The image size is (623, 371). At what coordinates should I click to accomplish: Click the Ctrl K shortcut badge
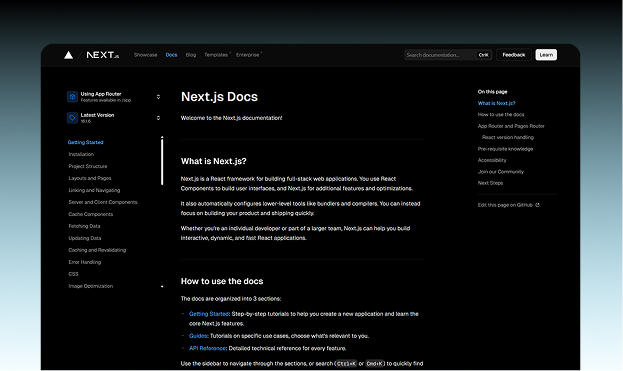484,55
